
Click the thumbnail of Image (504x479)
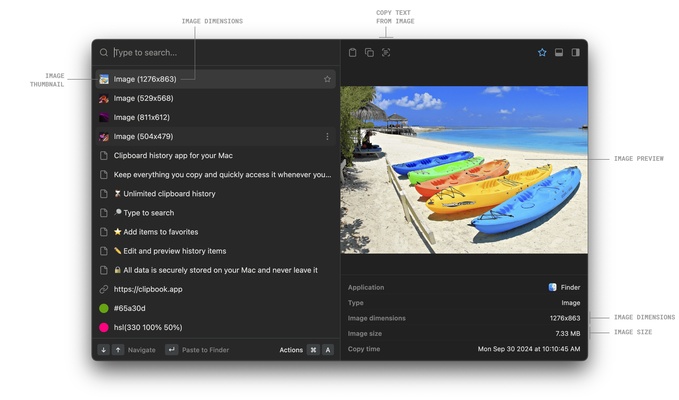[103, 136]
